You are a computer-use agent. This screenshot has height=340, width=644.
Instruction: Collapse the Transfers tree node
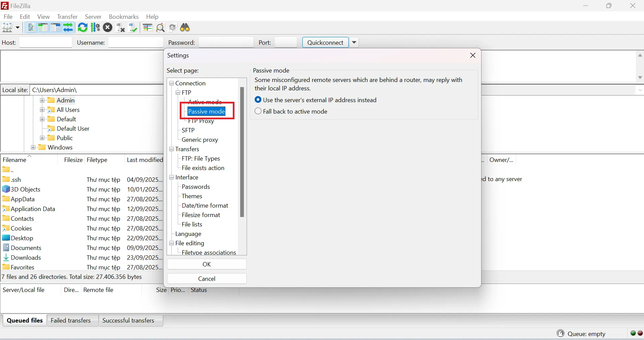point(172,149)
